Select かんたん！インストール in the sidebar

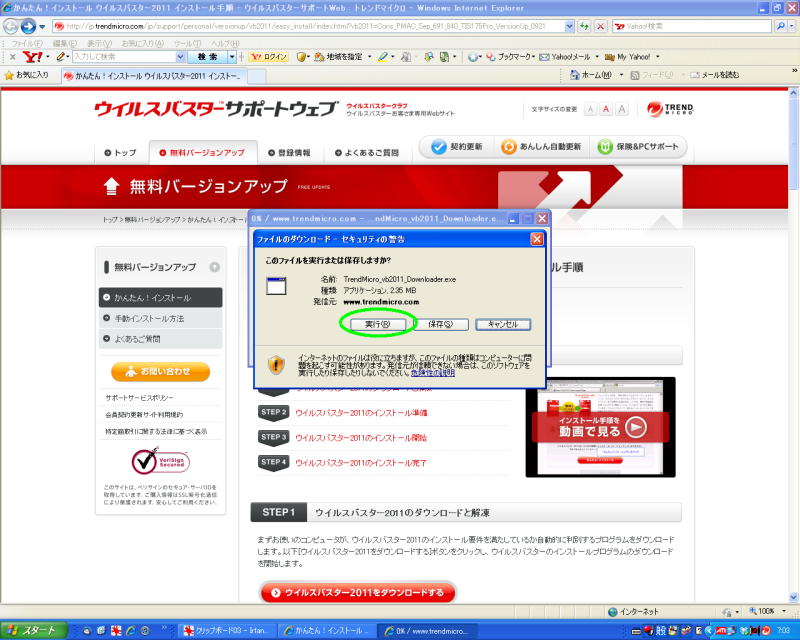(x=161, y=298)
